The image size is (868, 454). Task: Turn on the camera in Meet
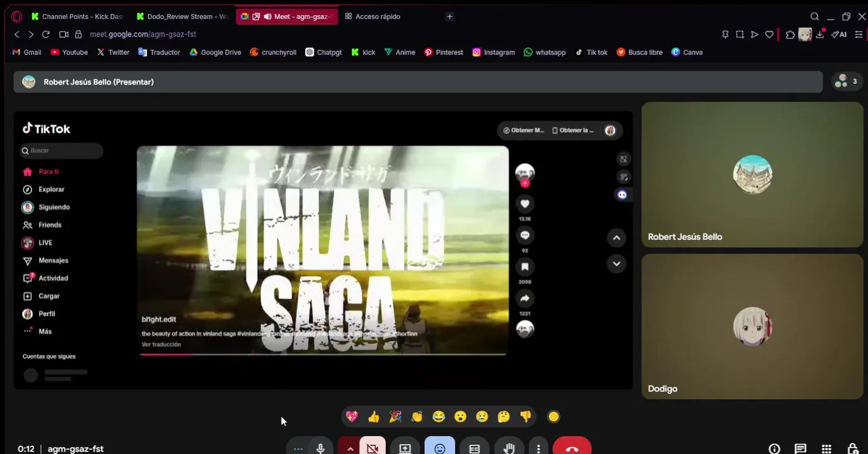coord(373,448)
